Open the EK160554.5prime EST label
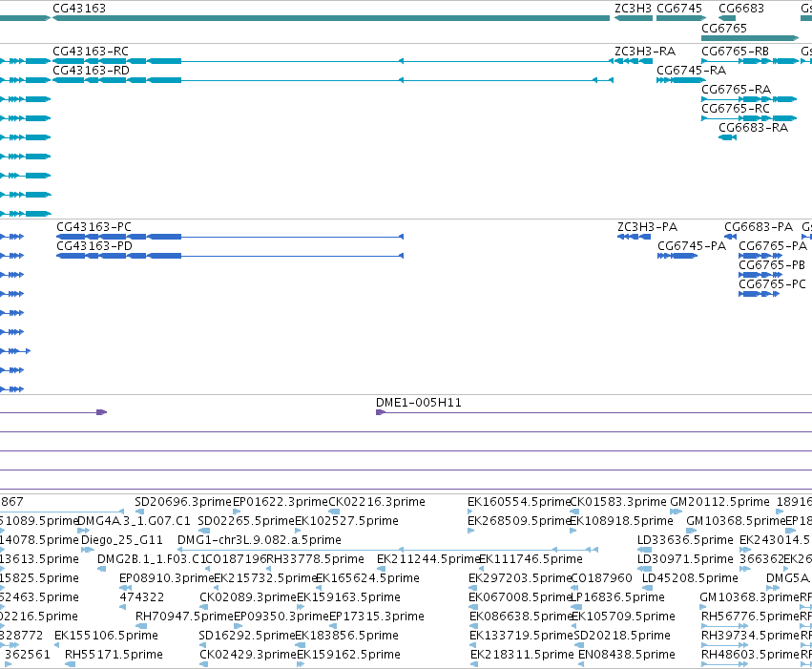 click(519, 502)
